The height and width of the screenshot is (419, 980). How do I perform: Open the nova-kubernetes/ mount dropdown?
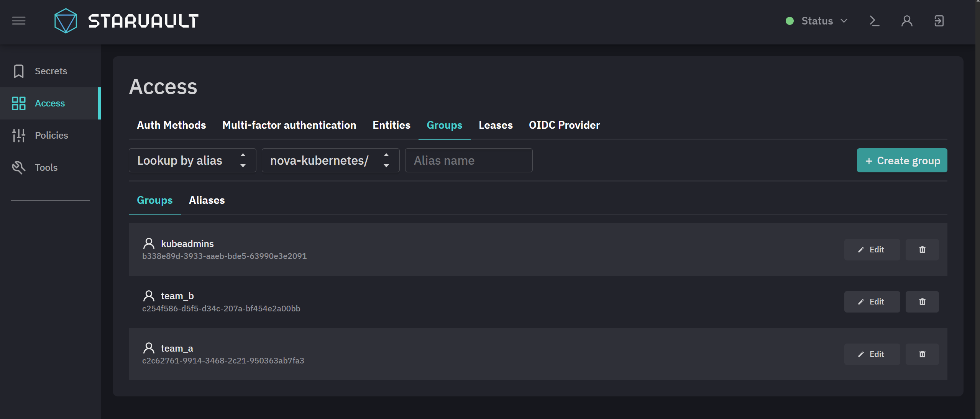[x=330, y=160]
